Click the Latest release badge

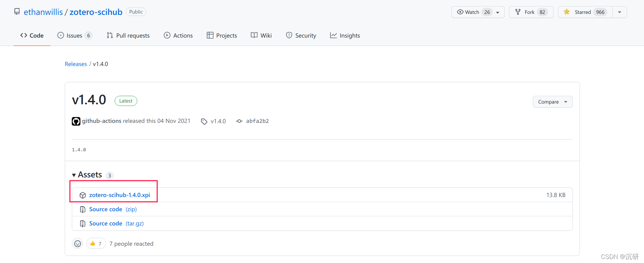tap(126, 101)
